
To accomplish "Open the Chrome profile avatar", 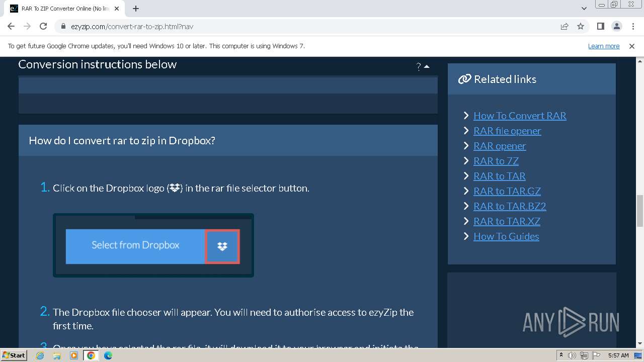I will pos(616,26).
